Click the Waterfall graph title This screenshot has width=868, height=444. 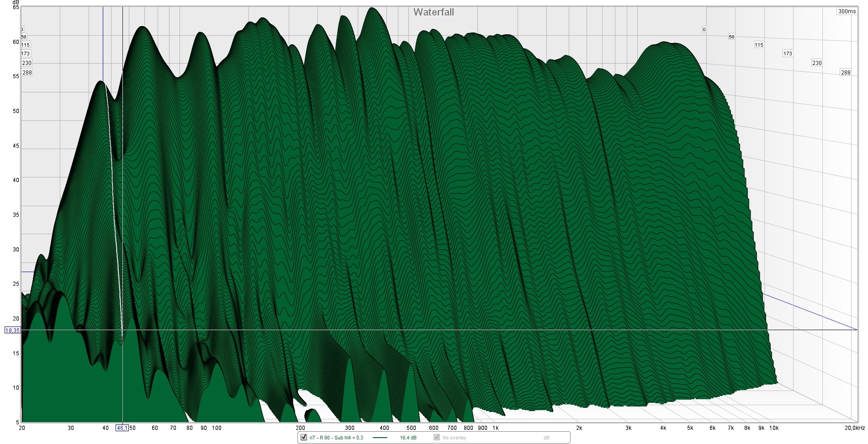(x=434, y=12)
